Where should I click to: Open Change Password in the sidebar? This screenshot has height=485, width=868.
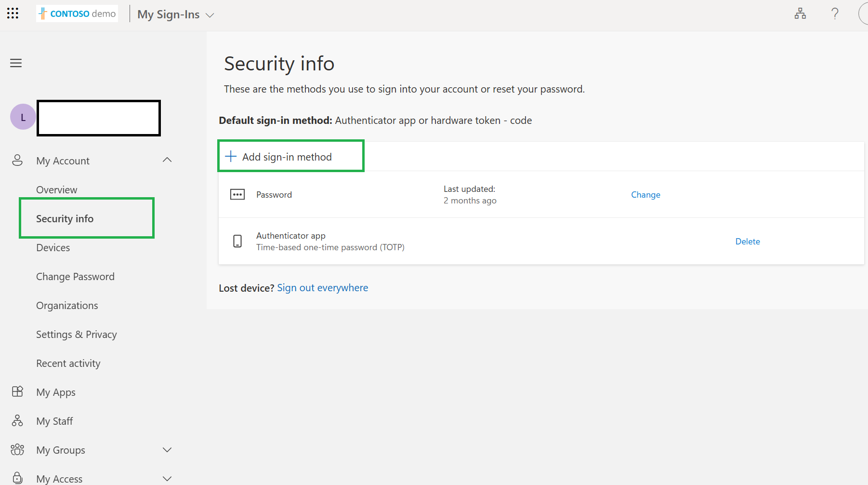pos(76,277)
